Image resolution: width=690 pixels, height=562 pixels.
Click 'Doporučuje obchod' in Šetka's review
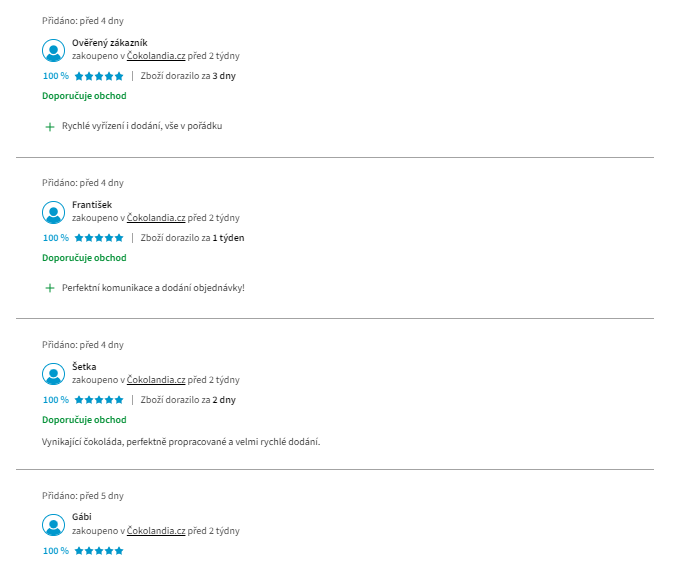(84, 420)
